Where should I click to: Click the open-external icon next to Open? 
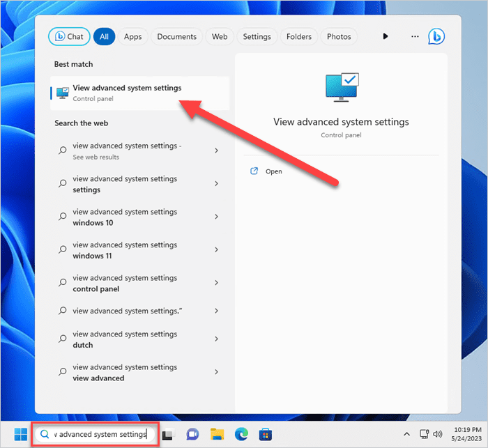[254, 171]
